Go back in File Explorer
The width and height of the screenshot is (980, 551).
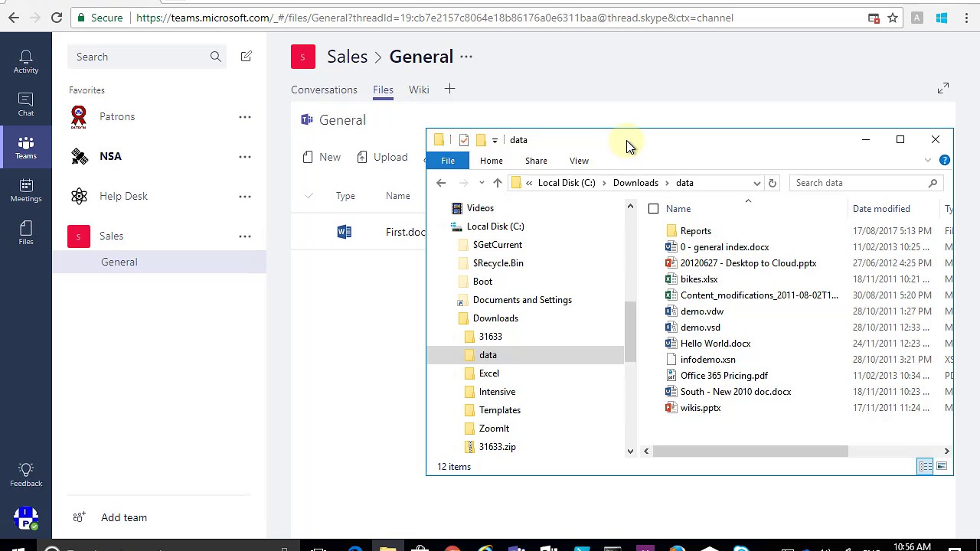point(441,183)
